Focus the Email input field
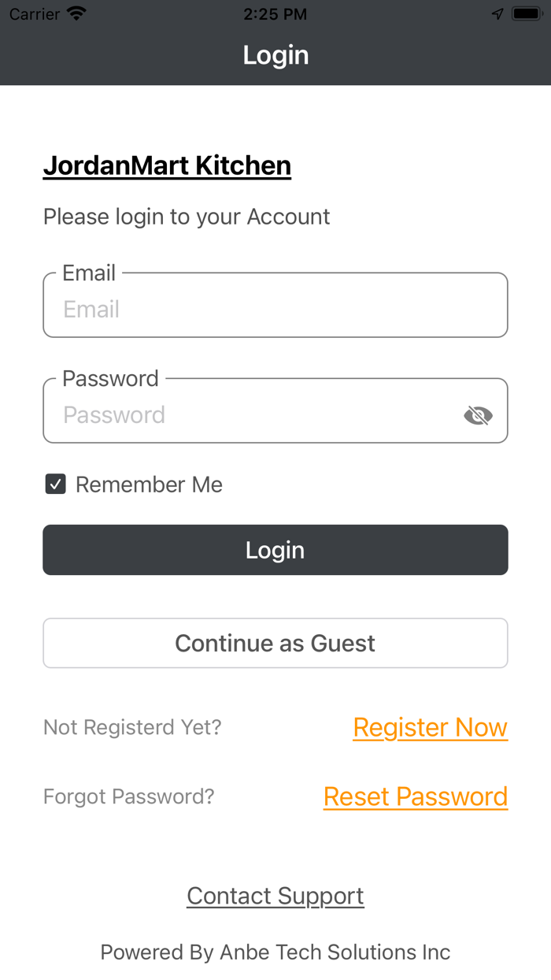This screenshot has width=551, height=980. (275, 308)
